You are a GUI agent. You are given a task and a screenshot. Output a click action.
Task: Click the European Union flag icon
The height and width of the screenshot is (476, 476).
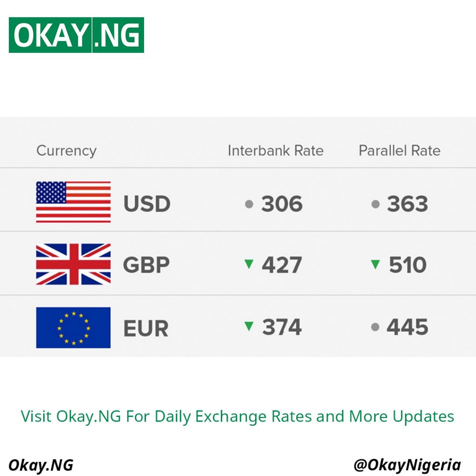(73, 327)
